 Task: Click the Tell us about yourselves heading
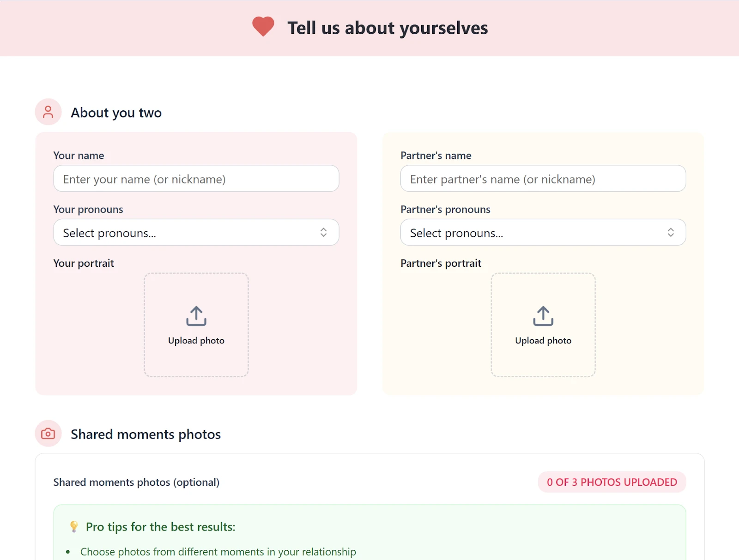(x=388, y=28)
